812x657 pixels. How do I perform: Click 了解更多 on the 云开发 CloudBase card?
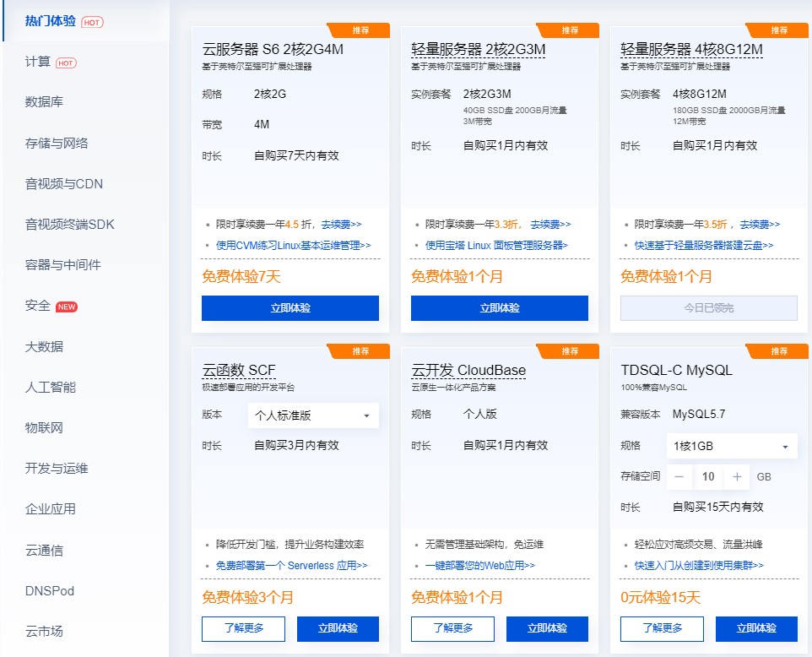452,628
